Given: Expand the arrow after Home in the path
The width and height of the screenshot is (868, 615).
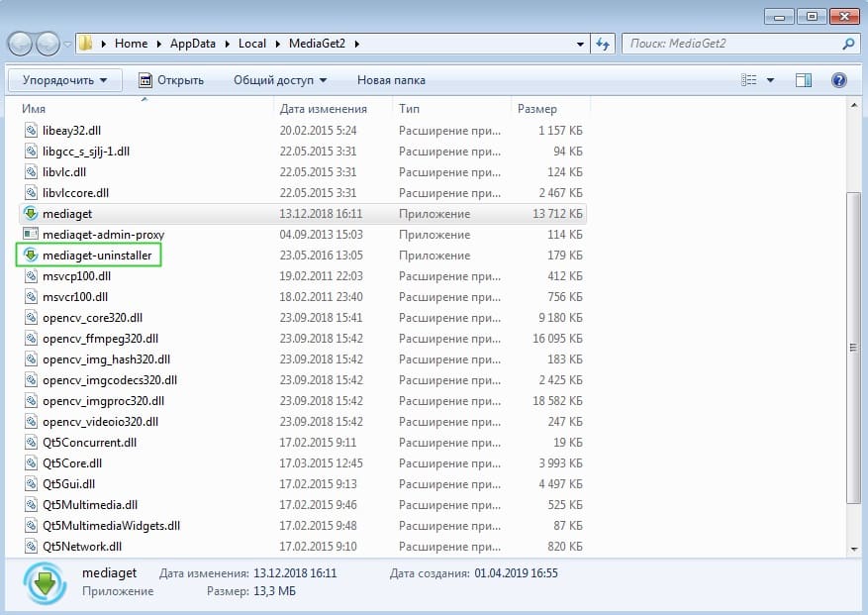Looking at the screenshot, I should click(x=159, y=44).
